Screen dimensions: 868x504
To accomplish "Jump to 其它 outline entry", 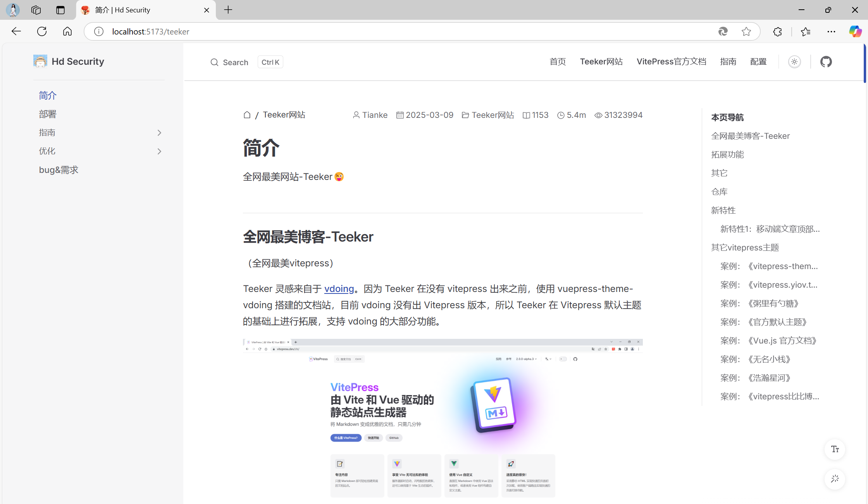I will pyautogui.click(x=719, y=173).
